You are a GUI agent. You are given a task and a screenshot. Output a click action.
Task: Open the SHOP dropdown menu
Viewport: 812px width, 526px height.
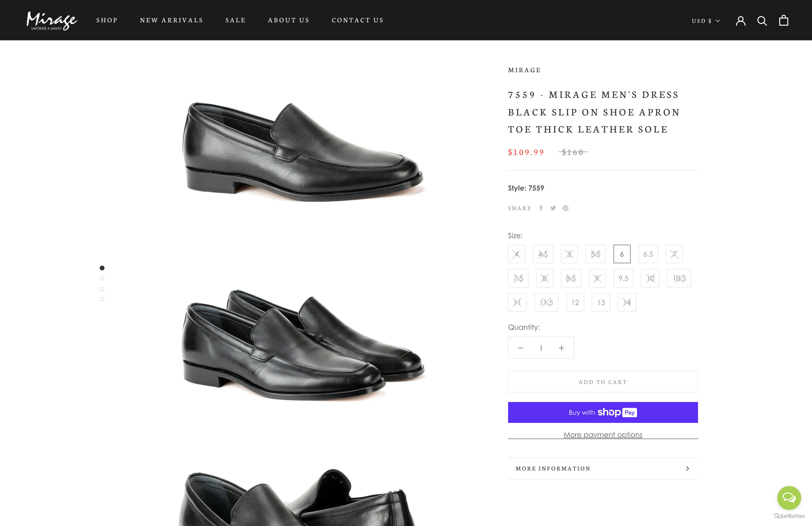[x=107, y=20]
